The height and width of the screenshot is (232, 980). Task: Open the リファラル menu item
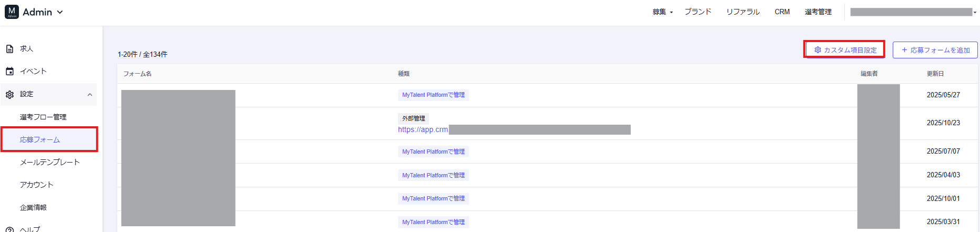point(743,12)
